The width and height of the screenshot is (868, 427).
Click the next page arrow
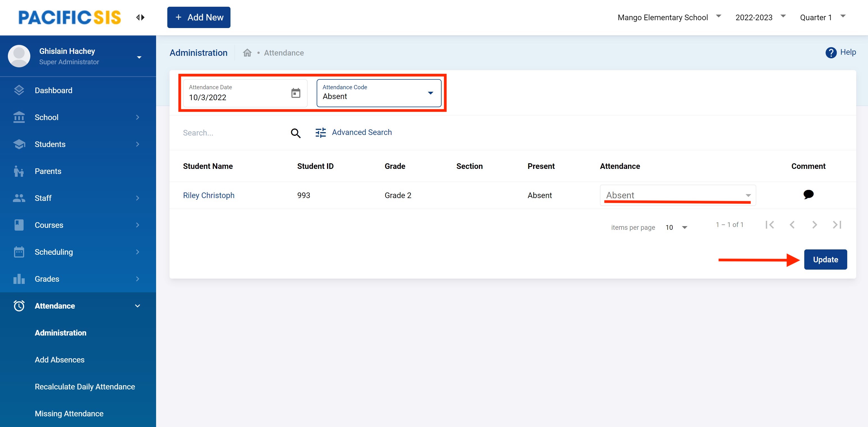814,225
